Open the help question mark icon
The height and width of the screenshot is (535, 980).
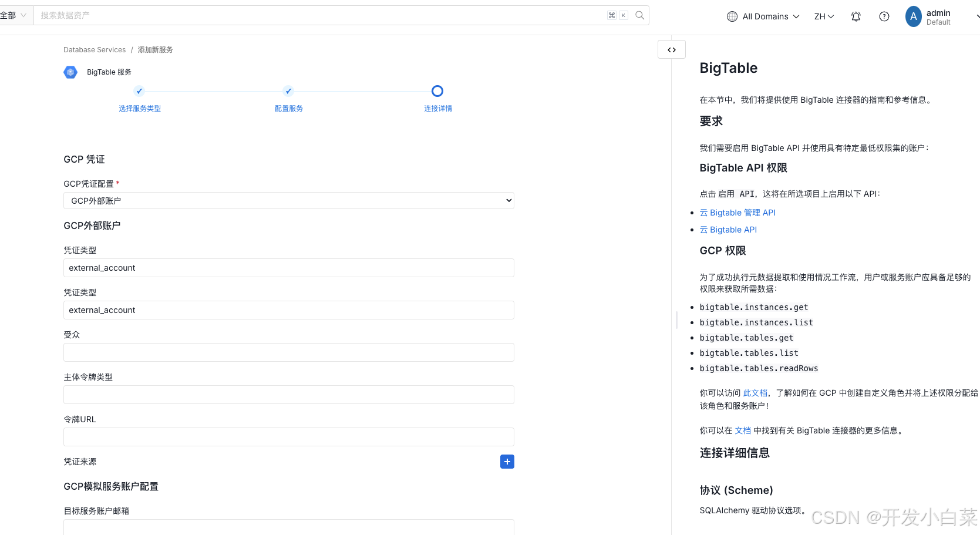884,16
